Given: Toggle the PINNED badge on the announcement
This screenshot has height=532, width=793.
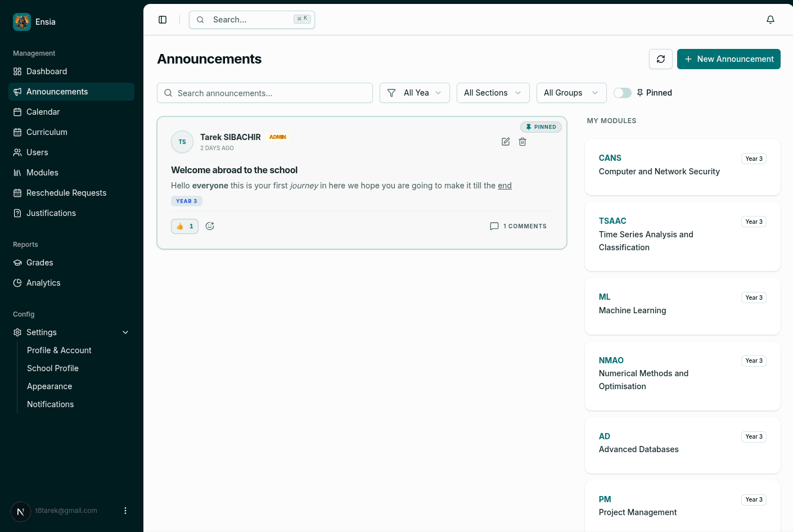Looking at the screenshot, I should click(x=540, y=127).
